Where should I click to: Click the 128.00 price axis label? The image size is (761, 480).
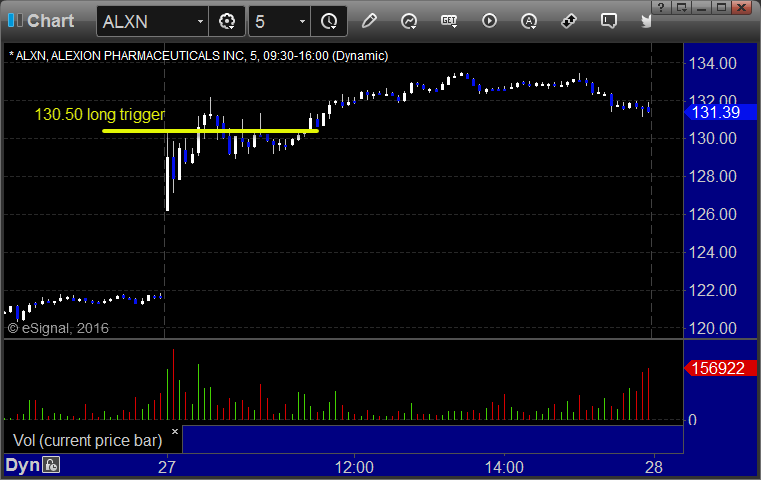[712, 176]
